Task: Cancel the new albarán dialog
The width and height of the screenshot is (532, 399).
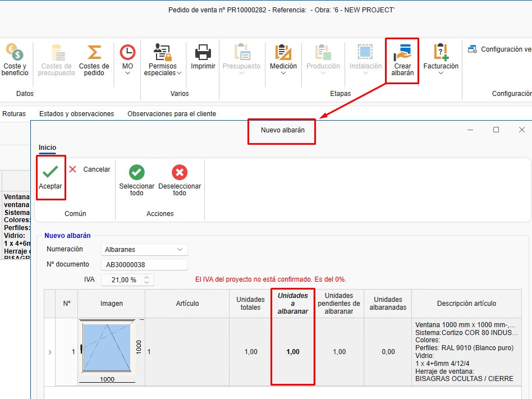Action: tap(90, 169)
